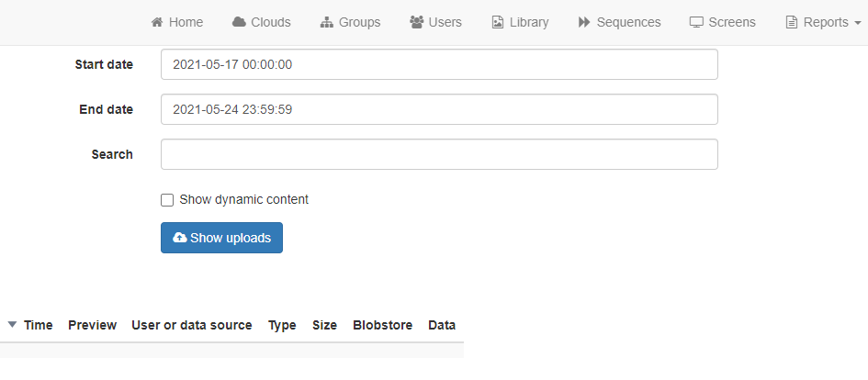Sort table by Time column
This screenshot has height=380, width=868.
(x=39, y=325)
